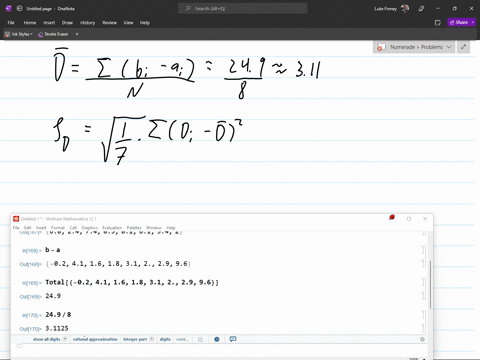The height and width of the screenshot is (360, 480).
Task: Open the Mathematica Cell menu
Action: click(x=73, y=228)
